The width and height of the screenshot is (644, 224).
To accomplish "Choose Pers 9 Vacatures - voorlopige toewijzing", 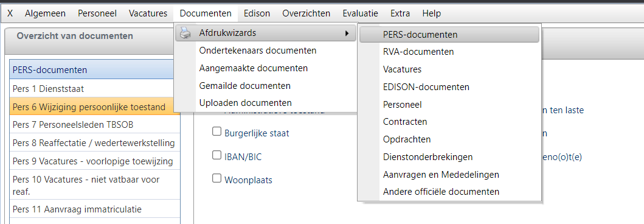I will [x=94, y=161].
